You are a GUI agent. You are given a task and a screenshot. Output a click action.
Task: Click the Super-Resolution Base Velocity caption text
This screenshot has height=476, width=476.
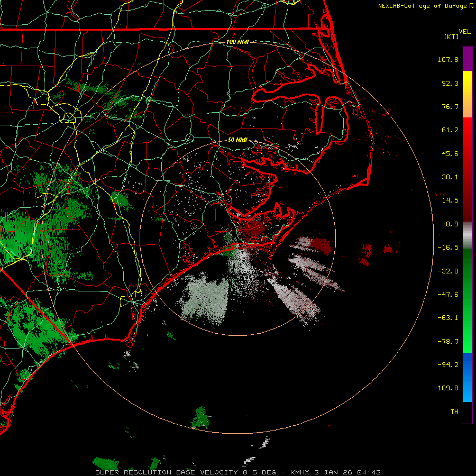point(237,472)
